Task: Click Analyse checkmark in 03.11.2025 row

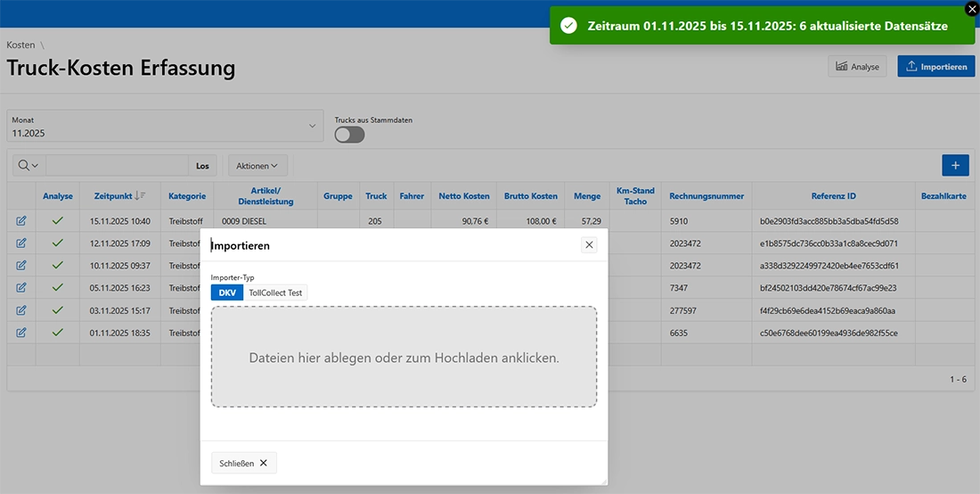Action: pyautogui.click(x=58, y=310)
